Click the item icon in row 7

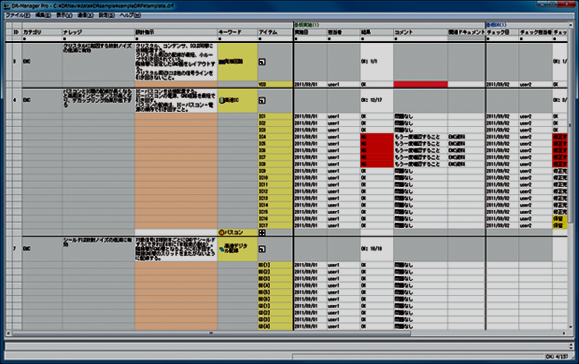(262, 249)
